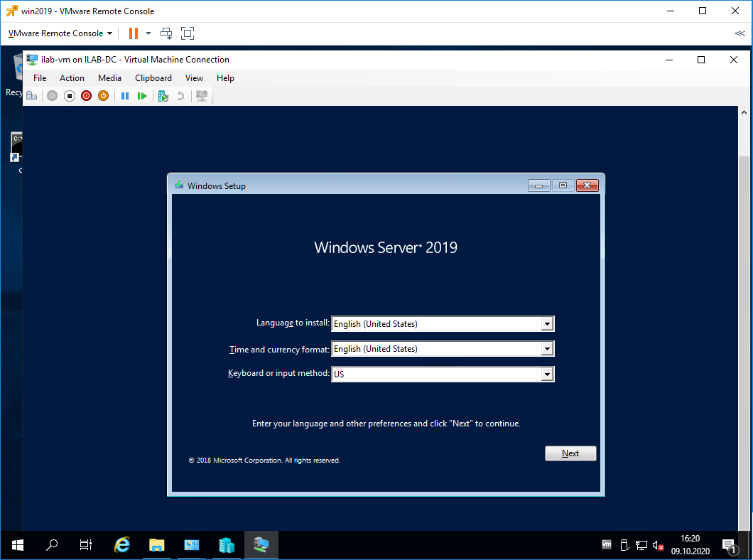The width and height of the screenshot is (753, 560).
Task: Click the taskbar Search icon
Action: (x=52, y=545)
